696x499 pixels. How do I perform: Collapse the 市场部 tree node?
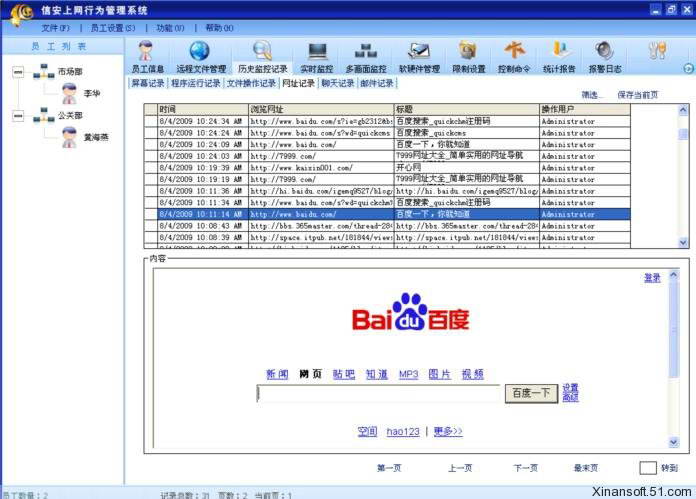(18, 71)
